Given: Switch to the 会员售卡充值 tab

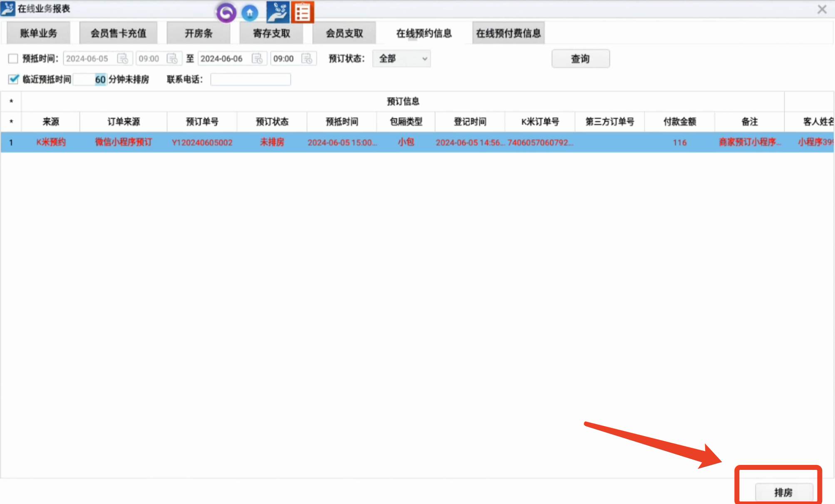Looking at the screenshot, I should click(118, 33).
